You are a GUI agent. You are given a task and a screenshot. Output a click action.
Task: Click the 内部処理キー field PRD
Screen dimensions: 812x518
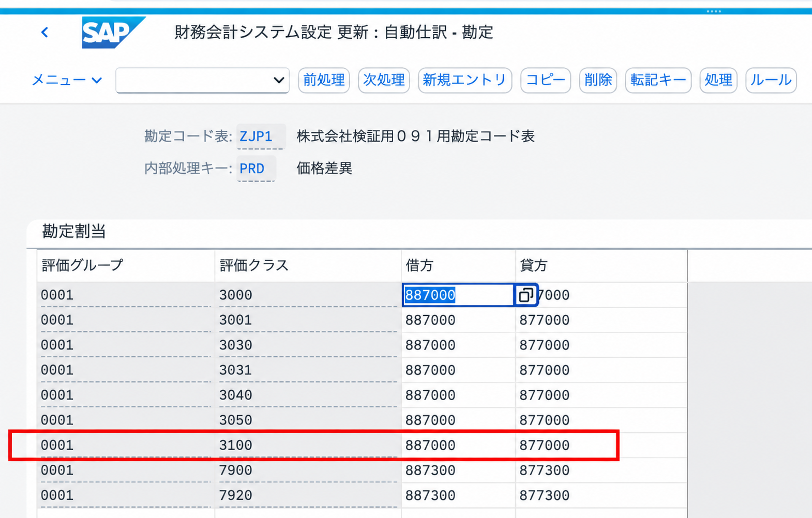(256, 169)
